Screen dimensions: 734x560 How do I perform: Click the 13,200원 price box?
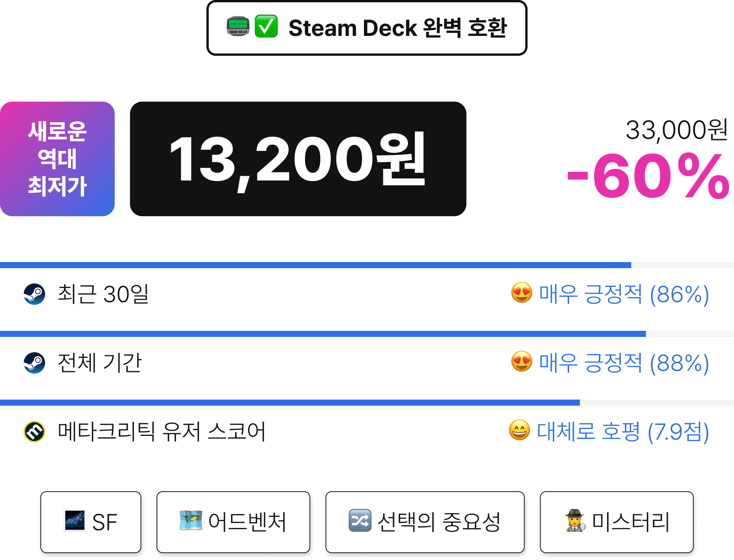click(x=298, y=159)
